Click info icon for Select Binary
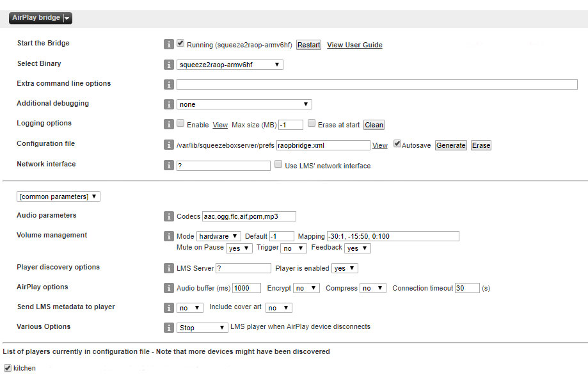 (169, 65)
